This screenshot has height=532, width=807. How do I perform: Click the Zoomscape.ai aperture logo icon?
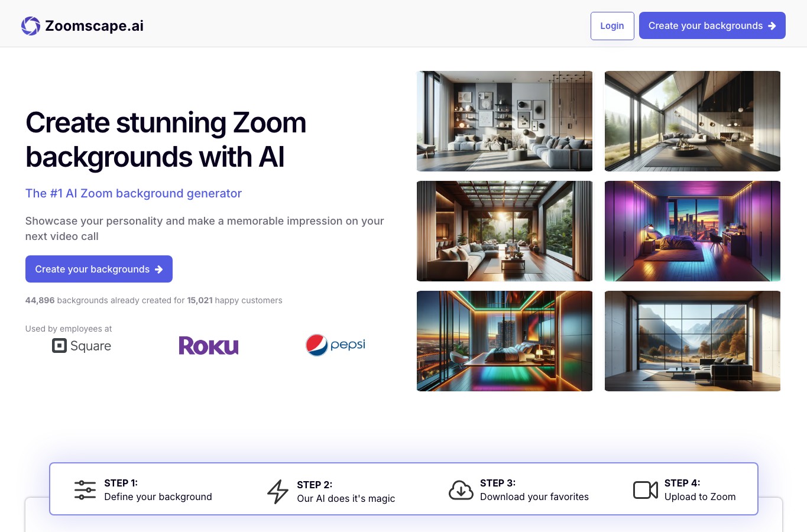31,26
